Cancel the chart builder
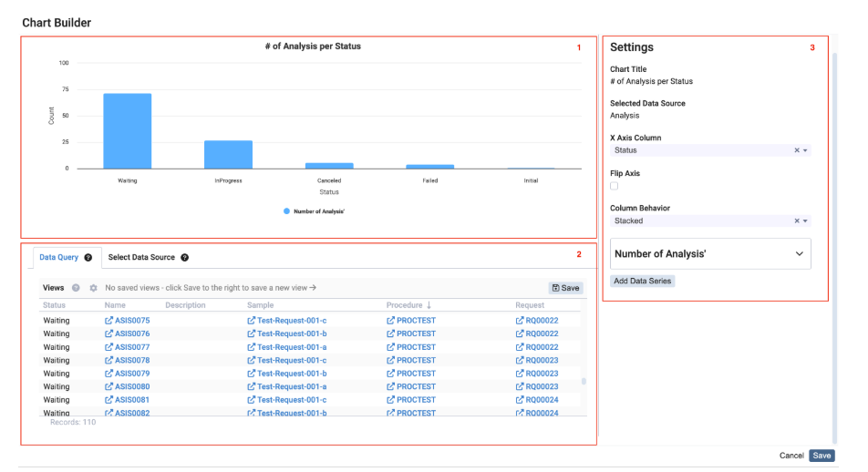The height and width of the screenshot is (472, 868). point(791,456)
